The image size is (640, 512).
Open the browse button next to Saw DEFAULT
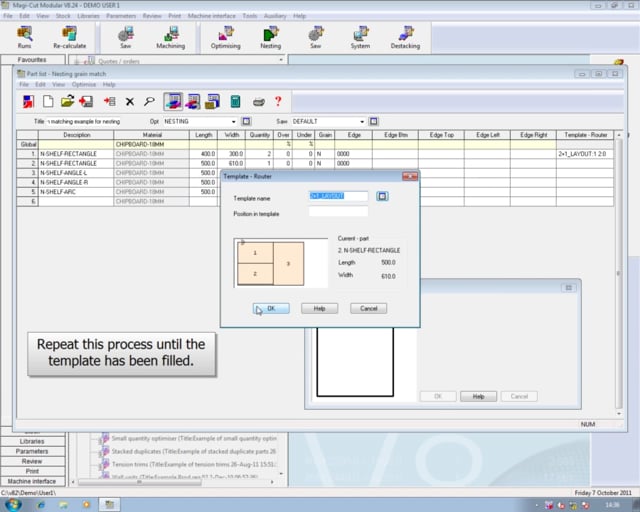pos(373,121)
